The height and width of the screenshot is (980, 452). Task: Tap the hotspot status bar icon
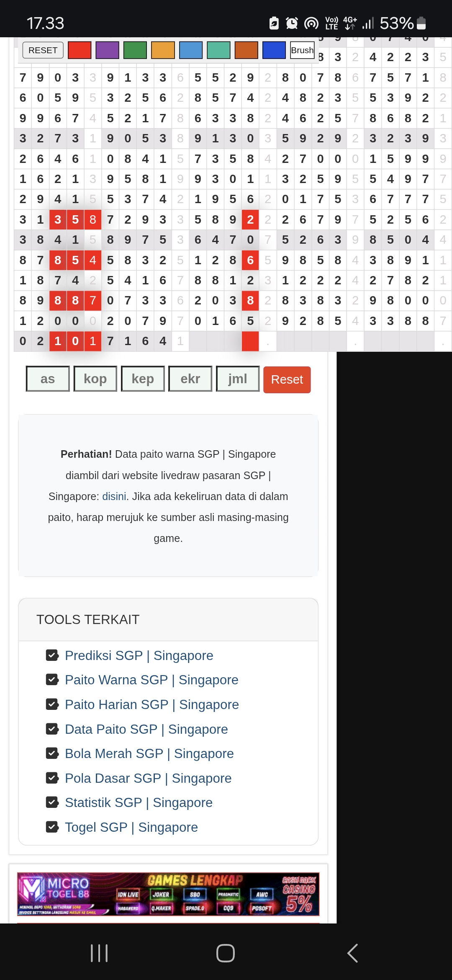[311, 23]
